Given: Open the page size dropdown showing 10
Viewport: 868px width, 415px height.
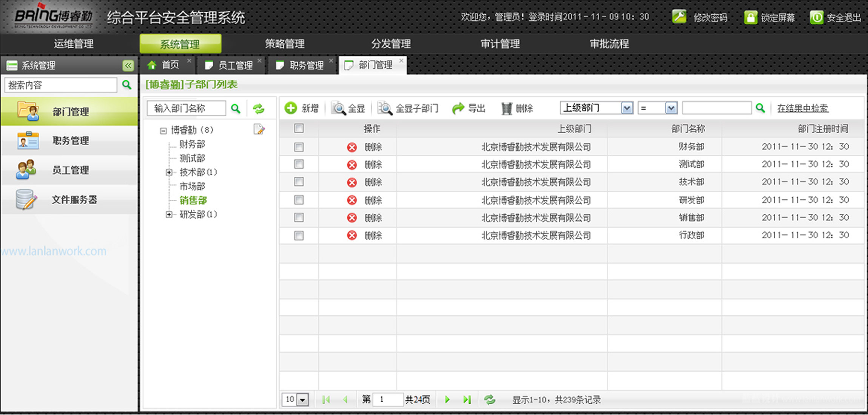Looking at the screenshot, I should (303, 400).
